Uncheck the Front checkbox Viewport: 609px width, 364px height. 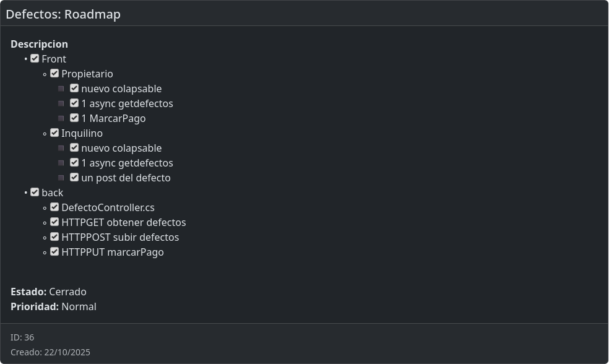[35, 59]
